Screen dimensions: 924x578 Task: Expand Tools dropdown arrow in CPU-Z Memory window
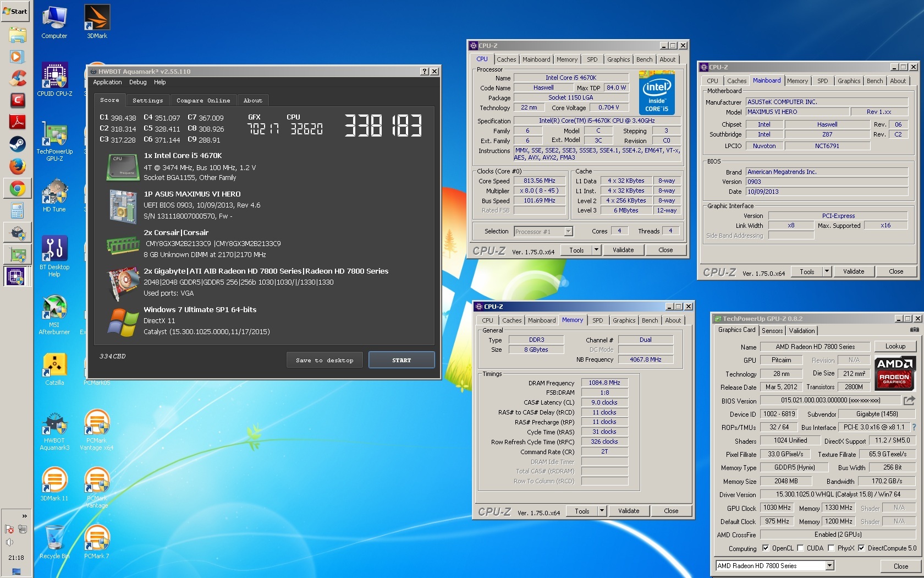pos(602,511)
